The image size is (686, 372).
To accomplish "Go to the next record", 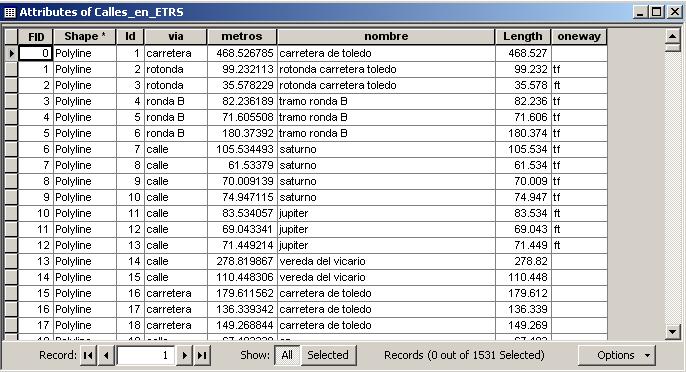I will 184,355.
